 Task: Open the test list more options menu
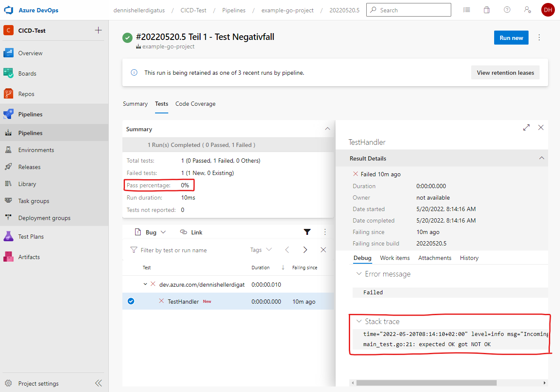[x=325, y=232]
